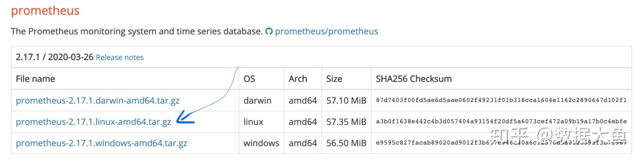Open the prometheus/prometheus repository link
Screen dimensions: 644x162
(x=326, y=32)
